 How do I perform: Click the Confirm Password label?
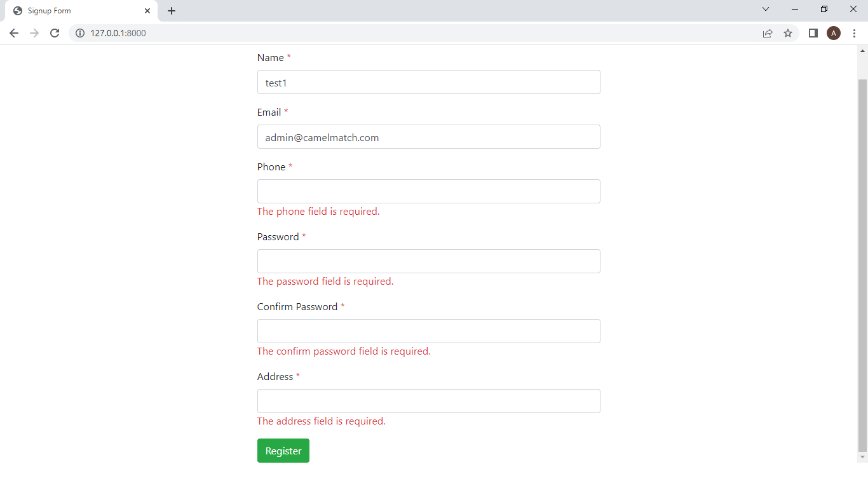[297, 307]
